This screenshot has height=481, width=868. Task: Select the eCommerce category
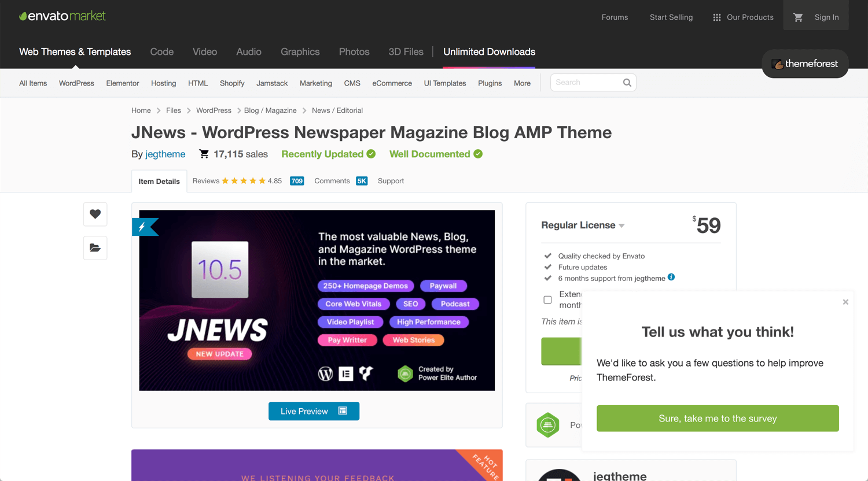(392, 83)
